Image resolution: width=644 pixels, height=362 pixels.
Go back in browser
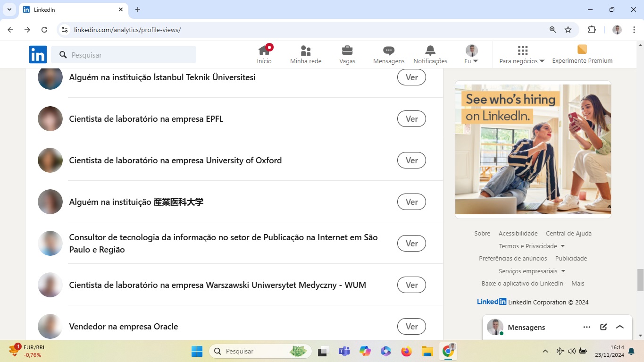[11, 30]
